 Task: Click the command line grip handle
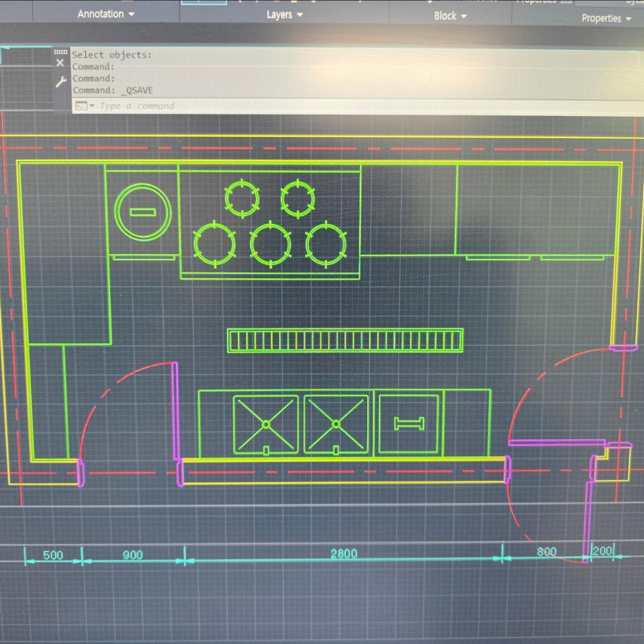pyautogui.click(x=61, y=52)
